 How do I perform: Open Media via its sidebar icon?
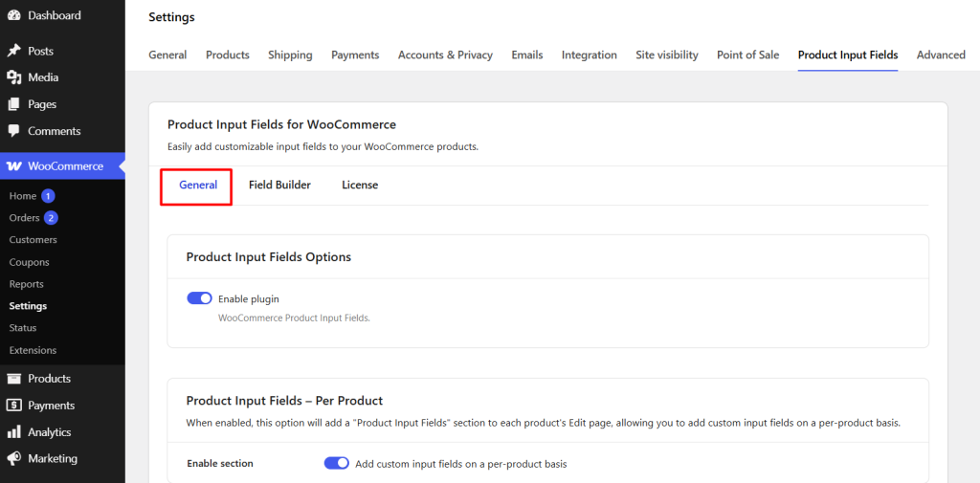coord(14,77)
